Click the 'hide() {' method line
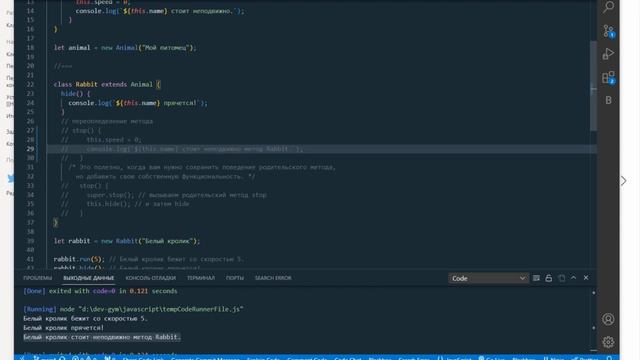The image size is (640, 360). coord(76,94)
